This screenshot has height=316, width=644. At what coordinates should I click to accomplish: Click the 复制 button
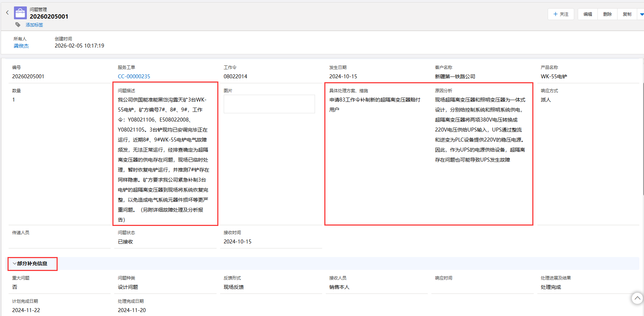click(x=627, y=14)
